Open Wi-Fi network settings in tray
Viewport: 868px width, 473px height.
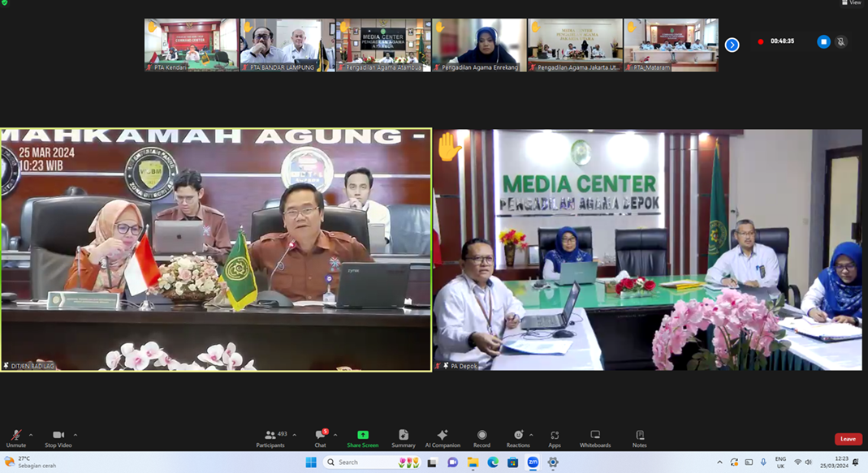coord(797,462)
